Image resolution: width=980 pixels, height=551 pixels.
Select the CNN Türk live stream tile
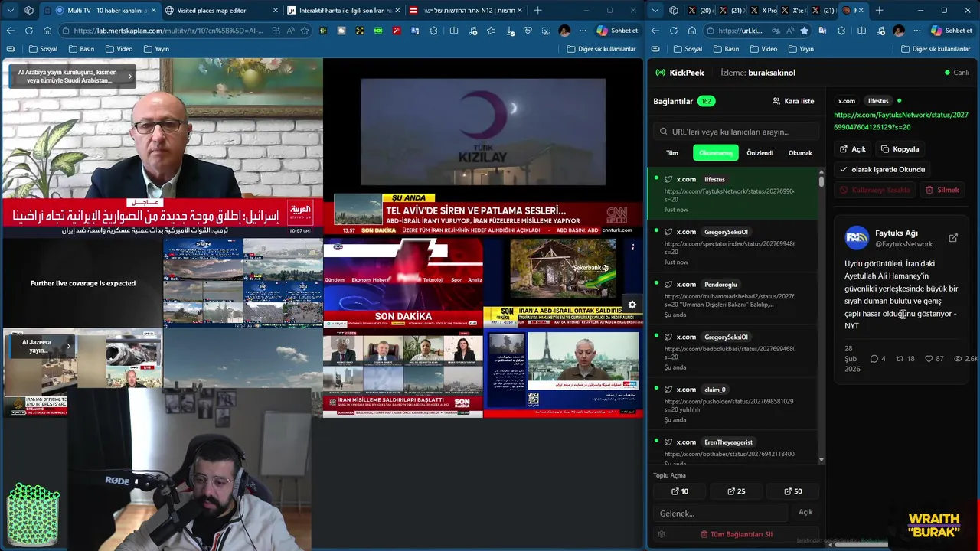click(482, 148)
